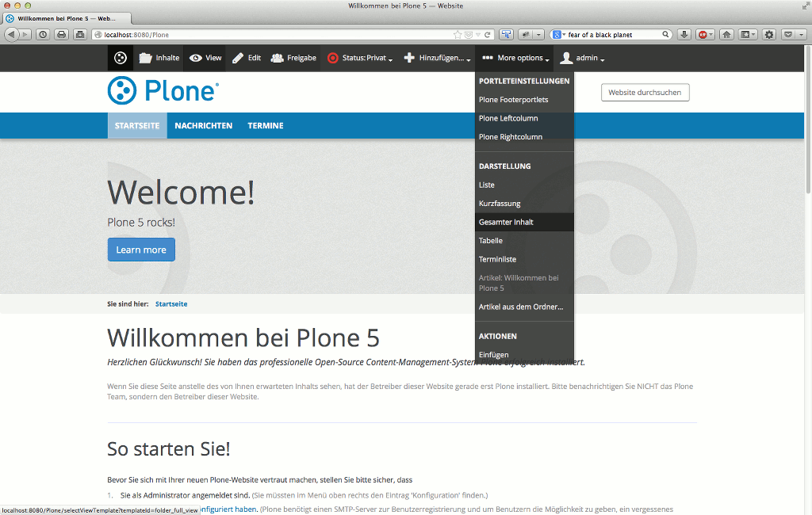Screen dimensions: 812x515
Task: Open Freigabe sharing settings
Action: pos(293,58)
